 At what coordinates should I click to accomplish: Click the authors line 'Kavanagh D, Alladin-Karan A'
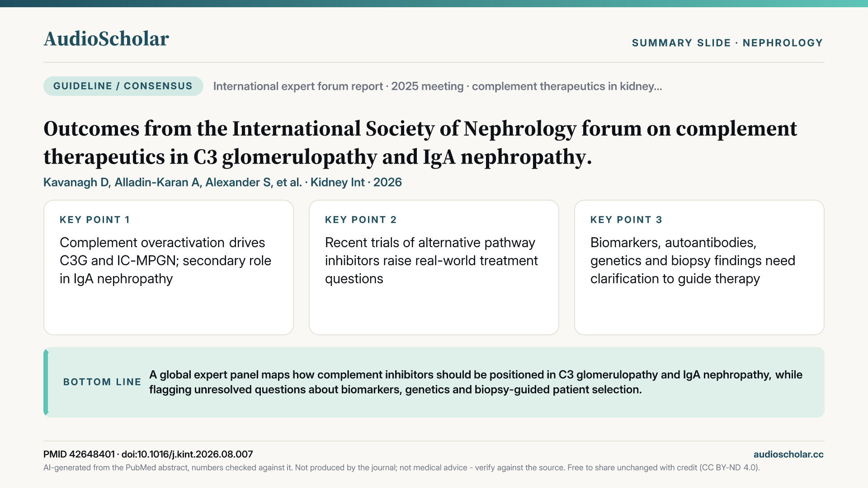pyautogui.click(x=222, y=182)
